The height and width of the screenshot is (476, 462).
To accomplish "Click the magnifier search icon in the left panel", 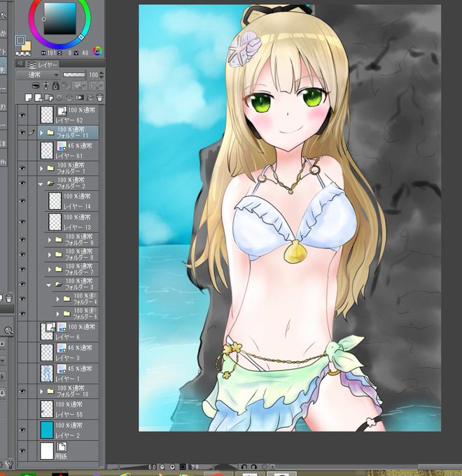I will click(x=8, y=330).
